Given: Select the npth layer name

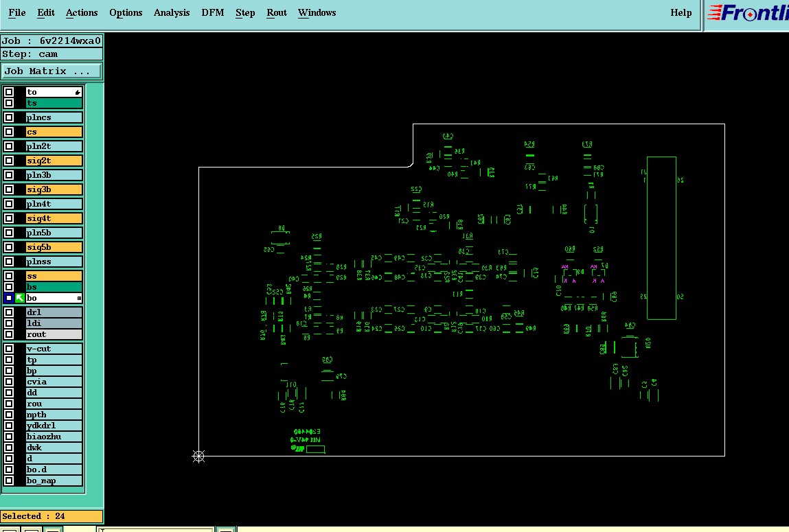Looking at the screenshot, I should coord(54,415).
